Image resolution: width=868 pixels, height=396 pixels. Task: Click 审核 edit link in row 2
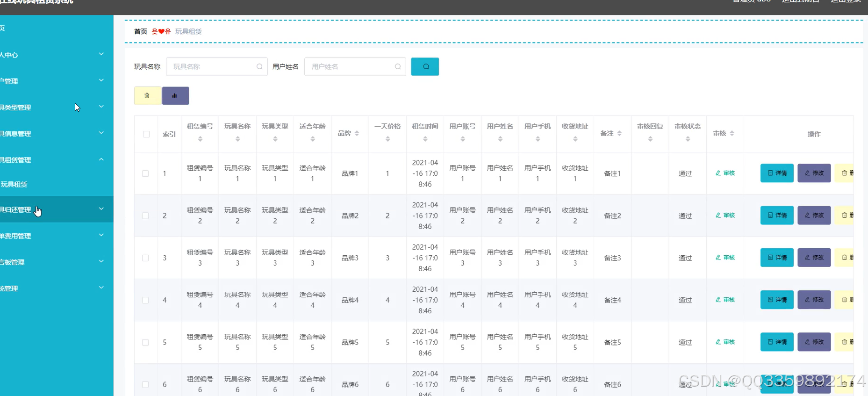[x=725, y=216]
